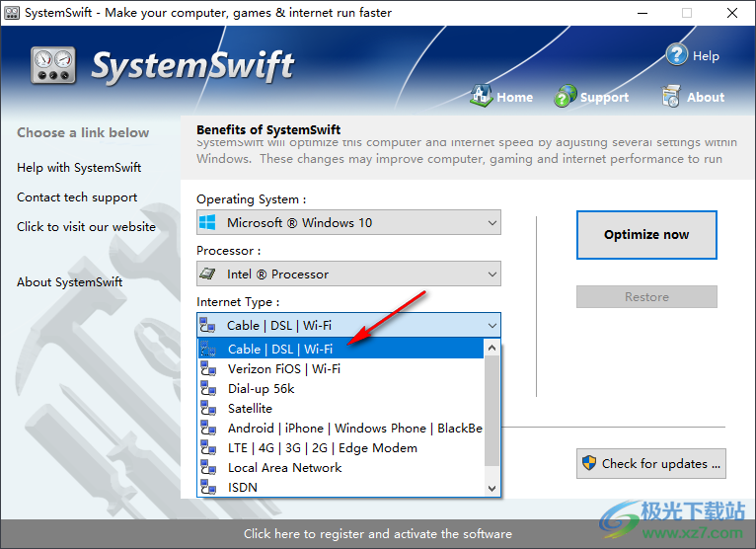The width and height of the screenshot is (756, 549).
Task: Click dropdown list scroll up arrow
Action: [491, 348]
